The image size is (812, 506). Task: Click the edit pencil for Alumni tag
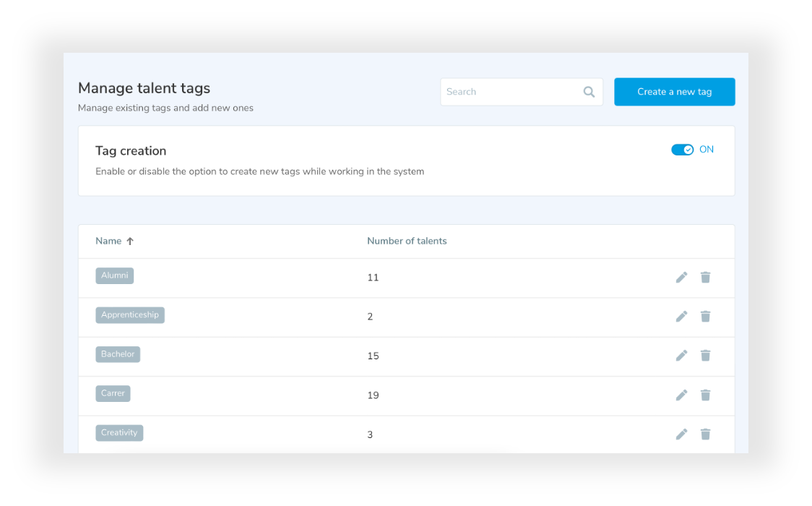(x=681, y=278)
